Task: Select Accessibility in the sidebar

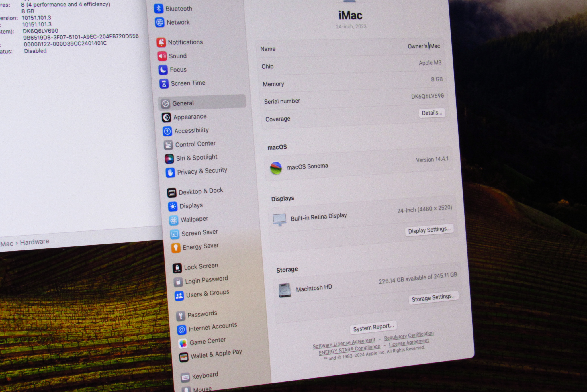Action: [191, 131]
